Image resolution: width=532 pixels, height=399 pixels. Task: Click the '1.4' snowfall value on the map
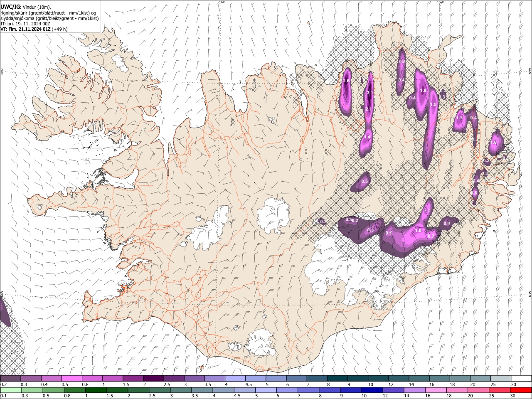pyautogui.click(x=367, y=137)
